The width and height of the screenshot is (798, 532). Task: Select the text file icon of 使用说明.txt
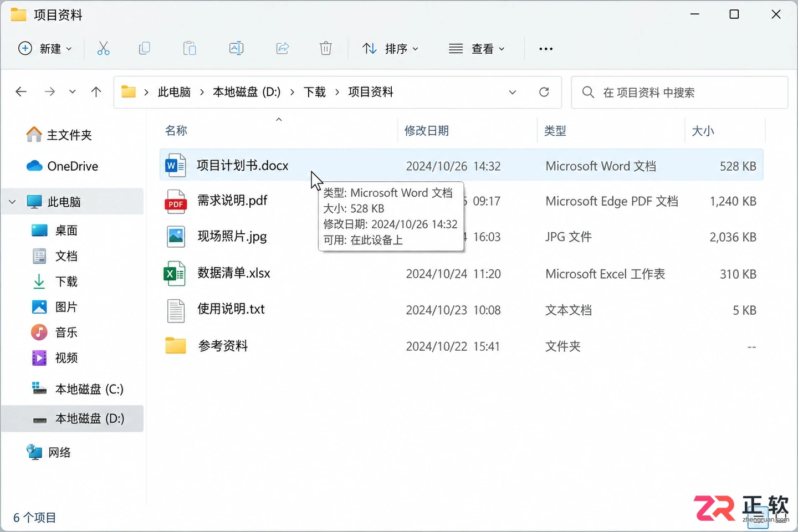coord(176,310)
